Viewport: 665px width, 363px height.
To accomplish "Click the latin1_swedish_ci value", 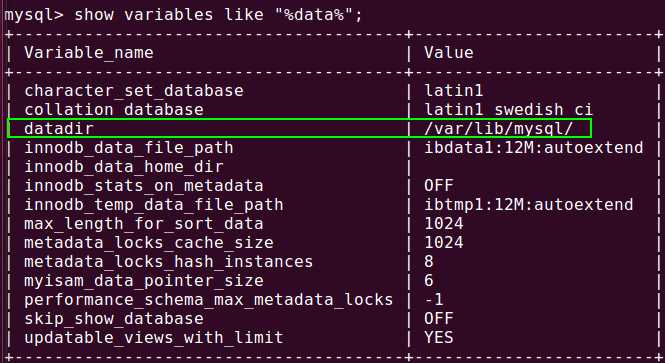I will coord(508,110).
